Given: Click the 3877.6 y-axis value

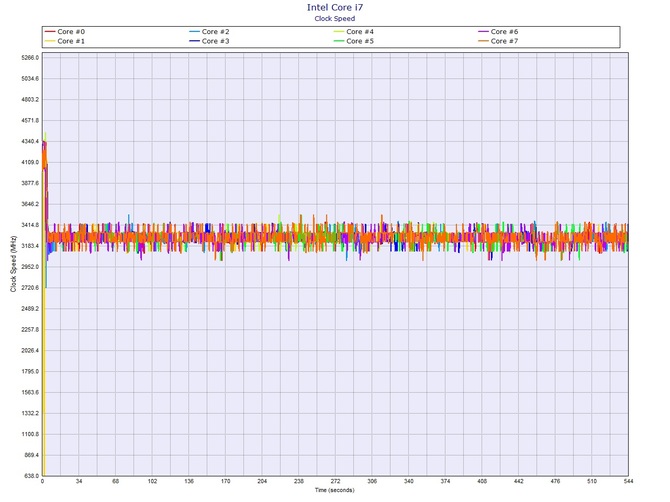Looking at the screenshot, I should 30,183.
